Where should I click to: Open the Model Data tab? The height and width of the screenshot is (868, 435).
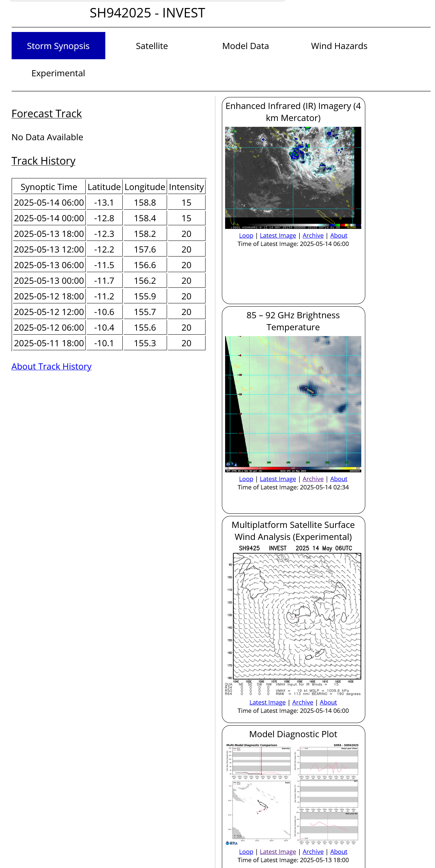pos(245,46)
